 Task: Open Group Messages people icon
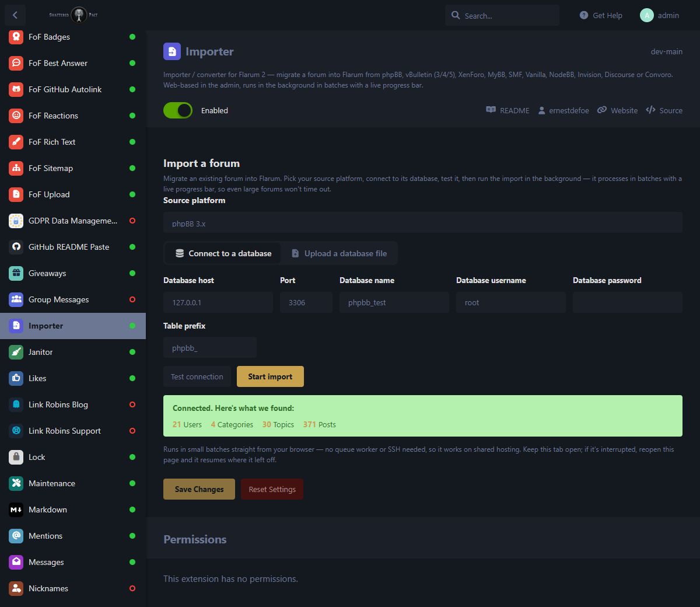click(x=16, y=299)
